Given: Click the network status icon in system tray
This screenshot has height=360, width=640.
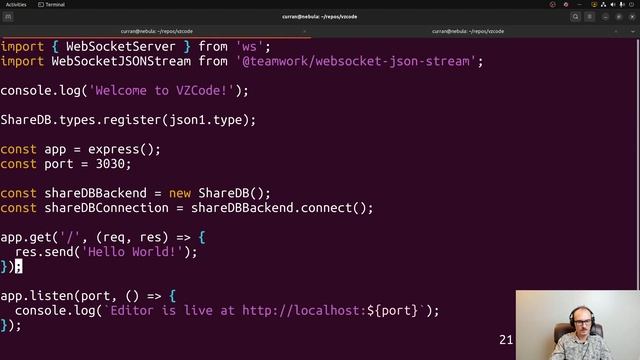Looking at the screenshot, I should (x=603, y=4).
